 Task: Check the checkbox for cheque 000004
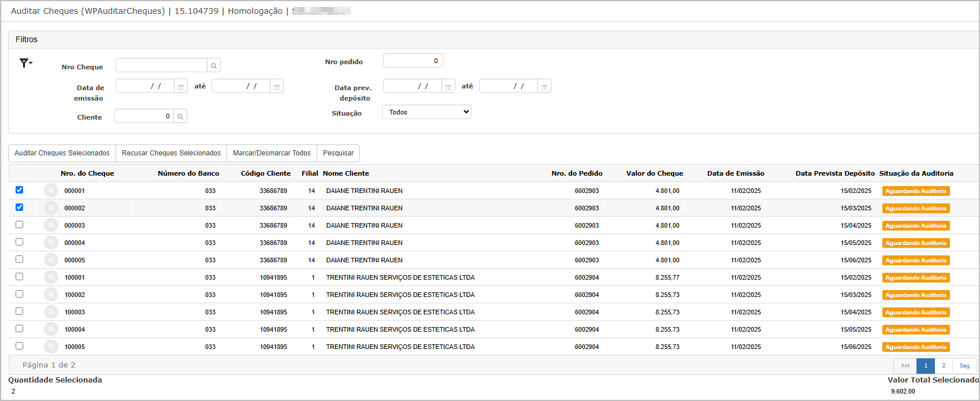19,242
